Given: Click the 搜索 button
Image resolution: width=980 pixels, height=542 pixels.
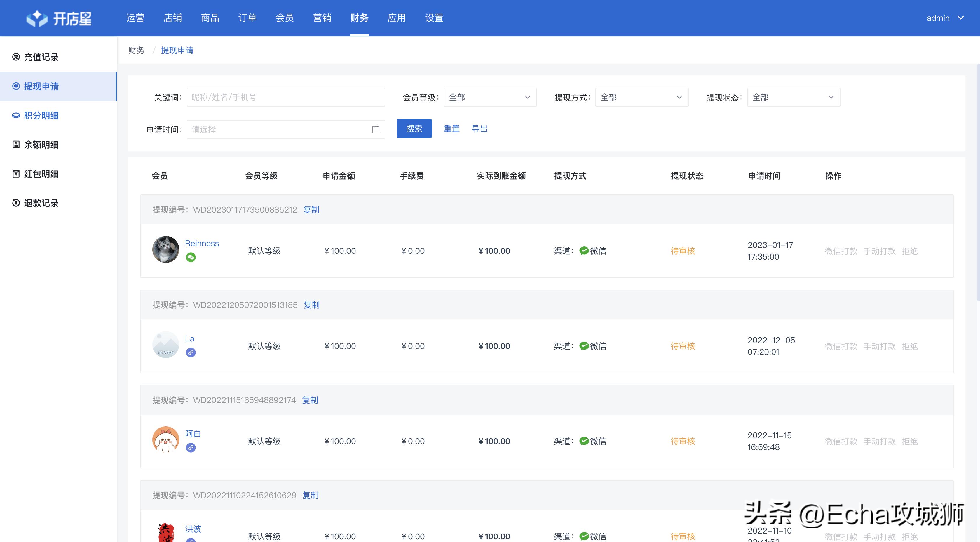Looking at the screenshot, I should pyautogui.click(x=414, y=129).
